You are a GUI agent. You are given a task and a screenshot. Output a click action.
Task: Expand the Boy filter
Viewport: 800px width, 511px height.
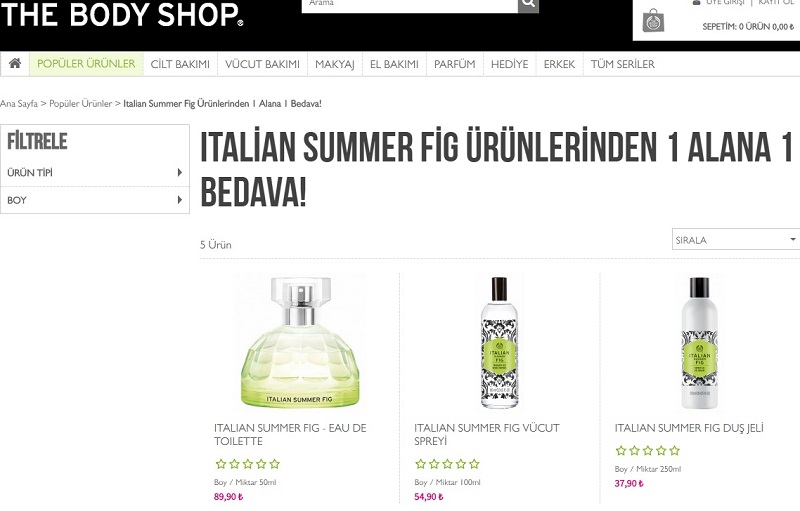click(95, 200)
